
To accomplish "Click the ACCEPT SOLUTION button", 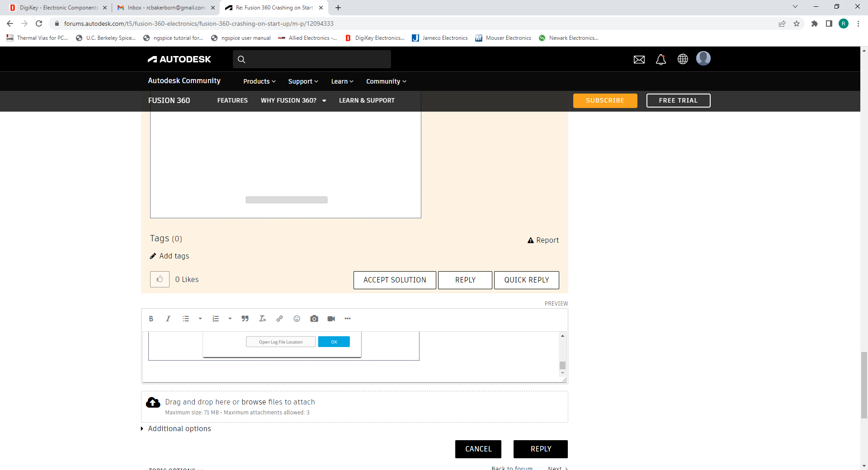I will coord(394,280).
